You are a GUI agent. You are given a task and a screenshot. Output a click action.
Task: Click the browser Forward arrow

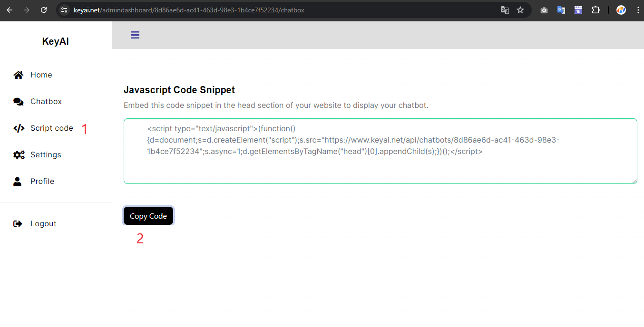coord(27,10)
